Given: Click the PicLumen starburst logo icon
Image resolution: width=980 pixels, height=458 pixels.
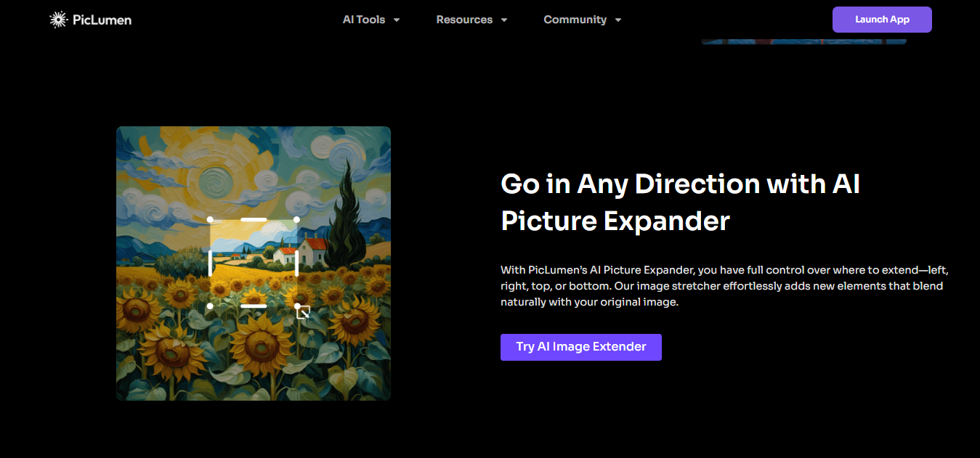Looking at the screenshot, I should (58, 20).
